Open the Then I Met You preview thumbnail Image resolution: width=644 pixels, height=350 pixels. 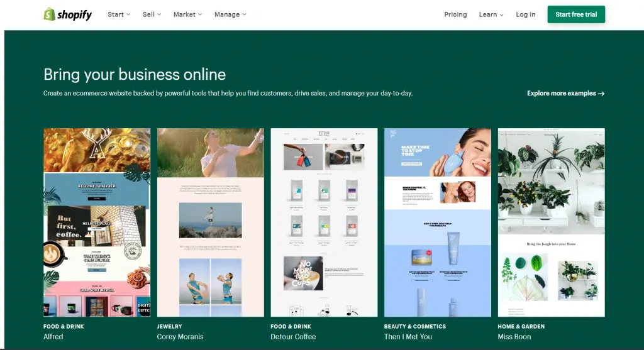click(438, 222)
